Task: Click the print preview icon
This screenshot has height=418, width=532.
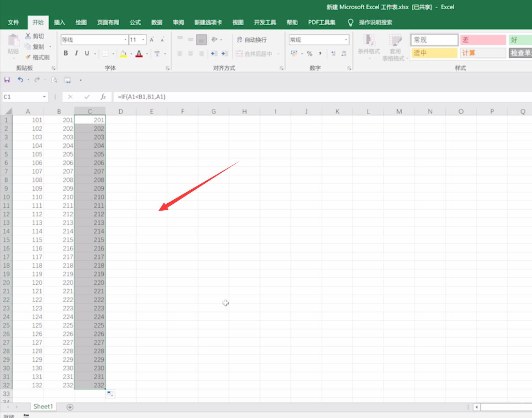Action: coord(55,80)
